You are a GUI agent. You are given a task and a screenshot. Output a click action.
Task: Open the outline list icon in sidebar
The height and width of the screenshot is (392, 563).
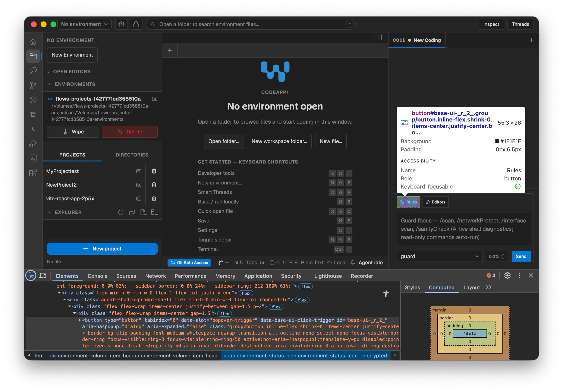click(33, 114)
